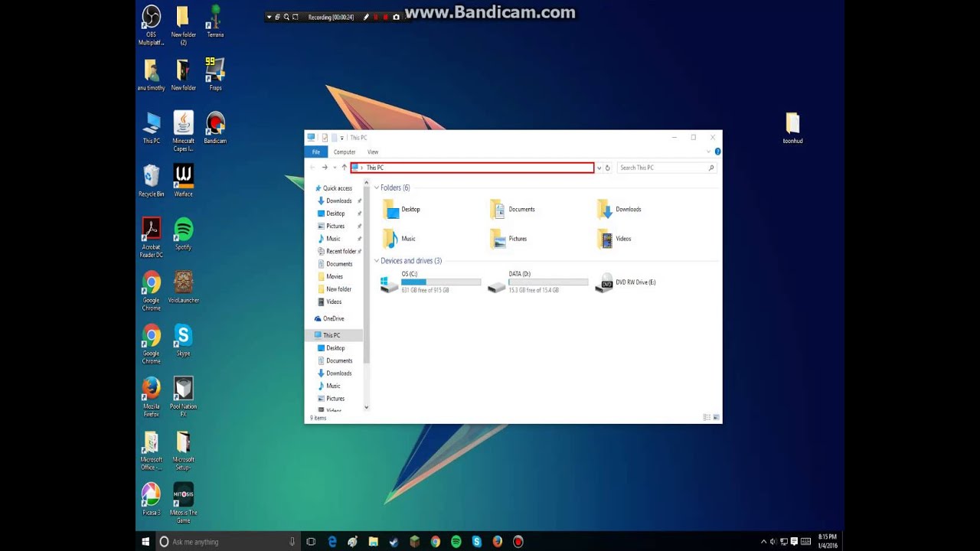Image resolution: width=980 pixels, height=551 pixels.
Task: Open the Computer ribbon tab
Action: point(345,152)
